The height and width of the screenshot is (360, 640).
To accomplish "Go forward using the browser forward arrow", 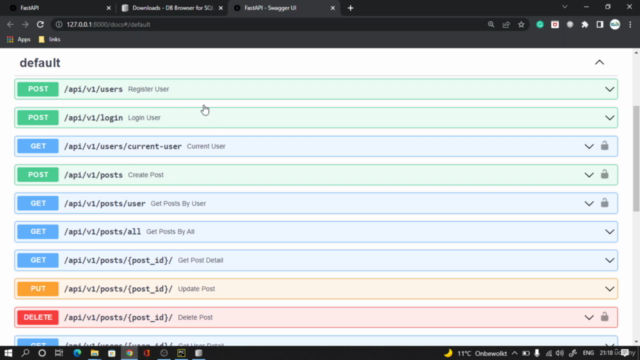I will (25, 24).
